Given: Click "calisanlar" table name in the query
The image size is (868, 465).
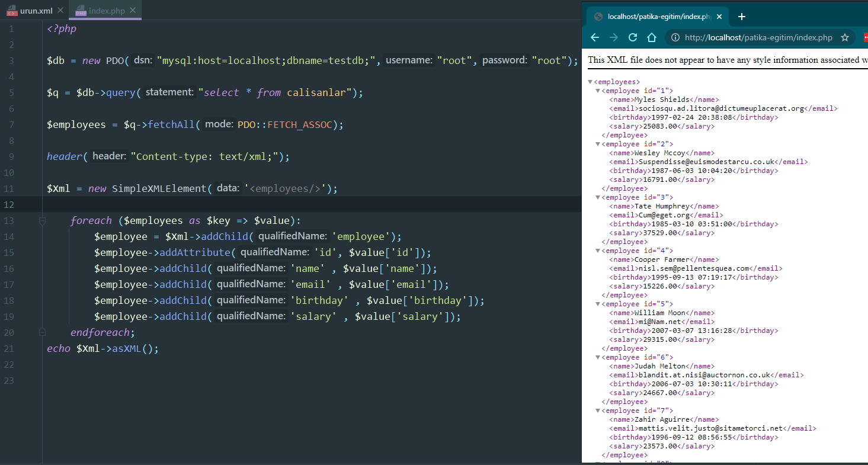Looking at the screenshot, I should [316, 92].
